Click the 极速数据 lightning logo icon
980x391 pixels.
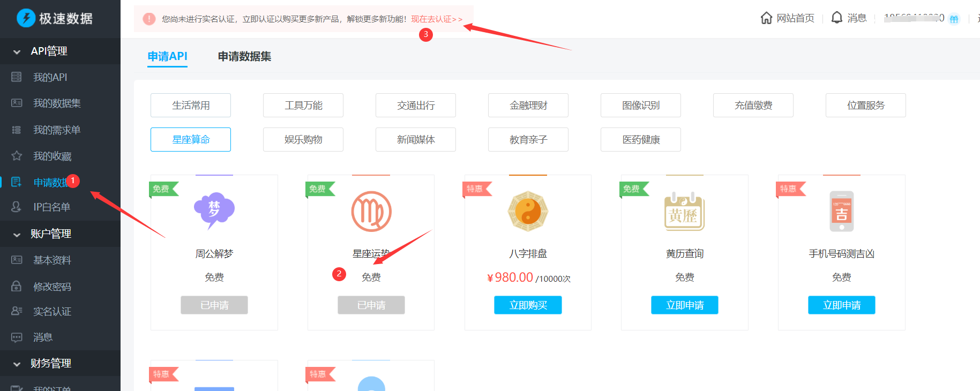[x=26, y=18]
